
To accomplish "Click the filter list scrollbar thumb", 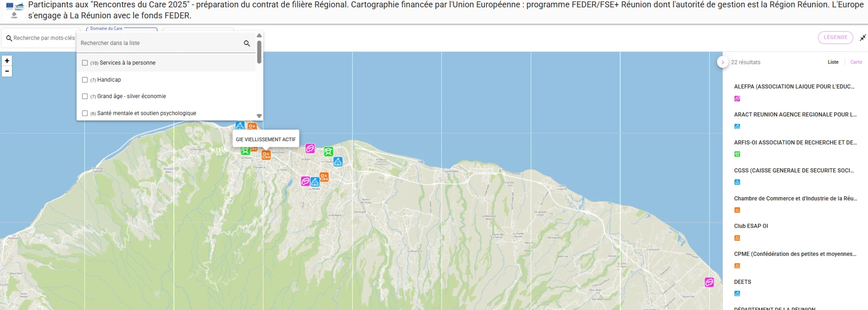I will click(x=259, y=52).
